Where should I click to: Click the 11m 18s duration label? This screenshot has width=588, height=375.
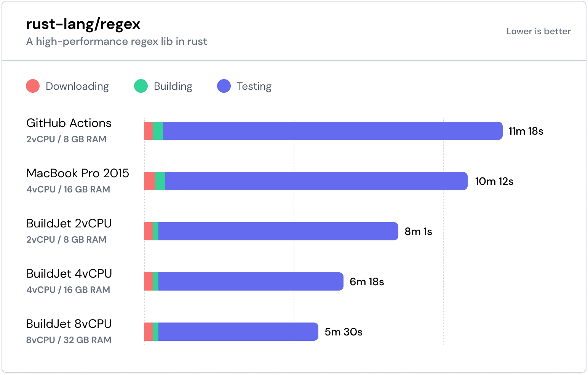coord(526,131)
